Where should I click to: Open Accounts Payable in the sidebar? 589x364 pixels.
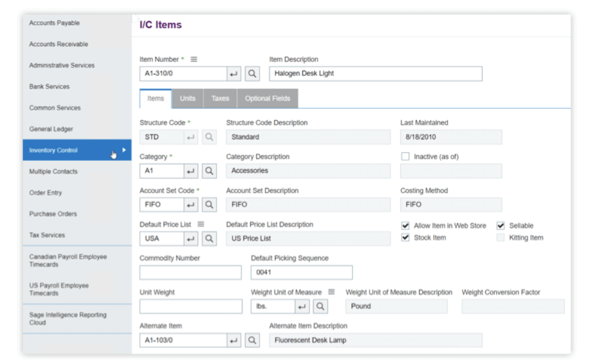pos(54,23)
